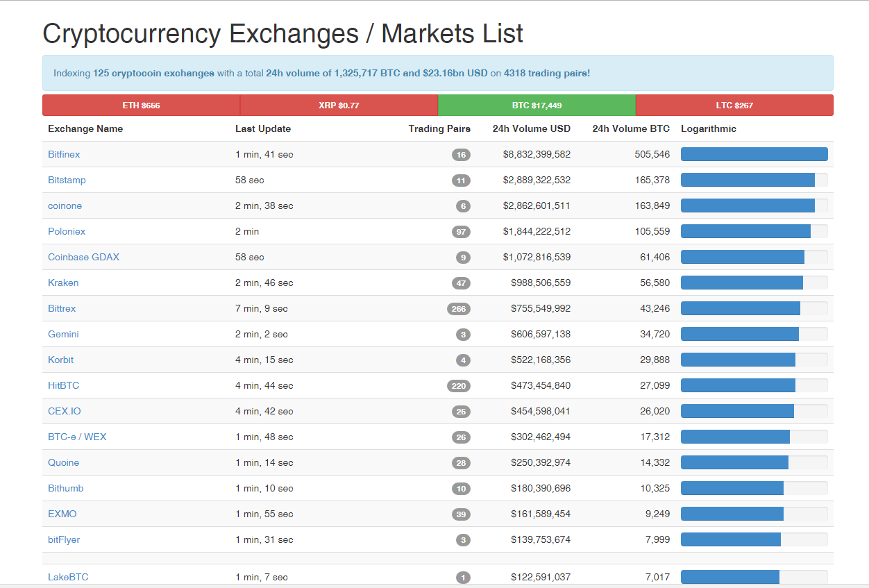869x588 pixels.
Task: Click HitBTC's 220 trading pairs badge
Action: (459, 386)
